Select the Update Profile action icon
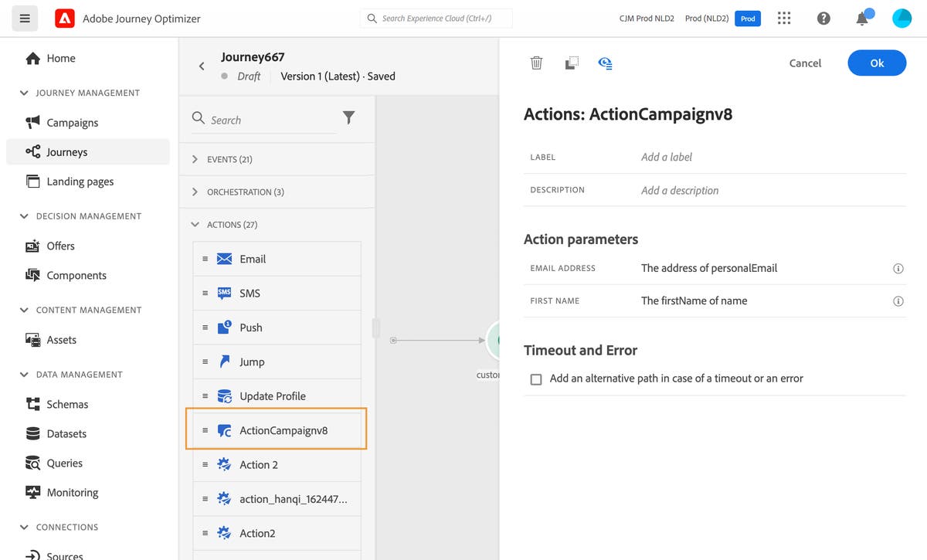927x560 pixels. (223, 395)
